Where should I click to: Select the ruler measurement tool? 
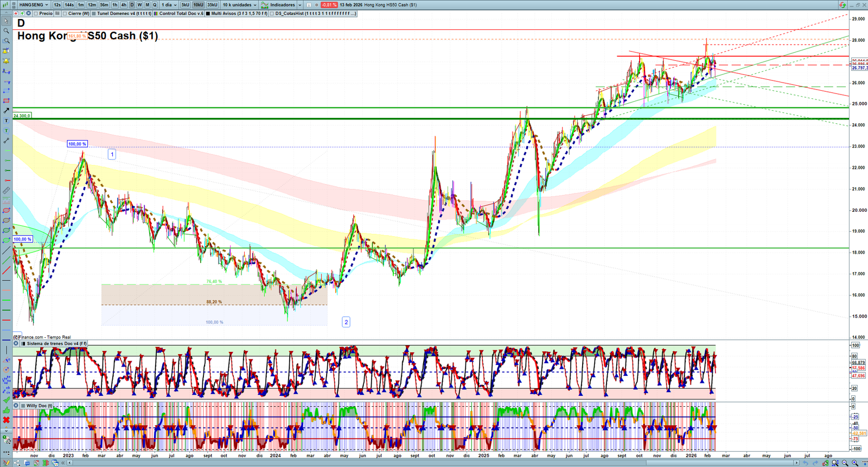(x=7, y=191)
